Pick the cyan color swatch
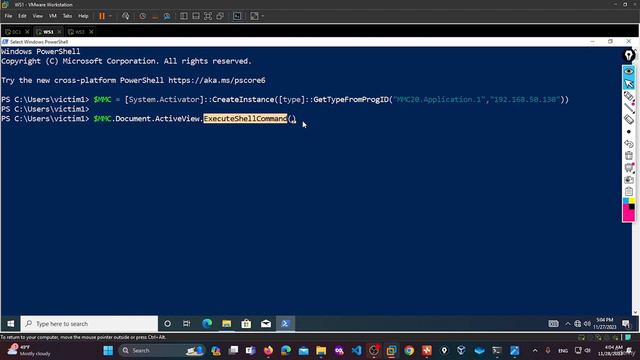This screenshot has width=640, height=360. tap(626, 201)
